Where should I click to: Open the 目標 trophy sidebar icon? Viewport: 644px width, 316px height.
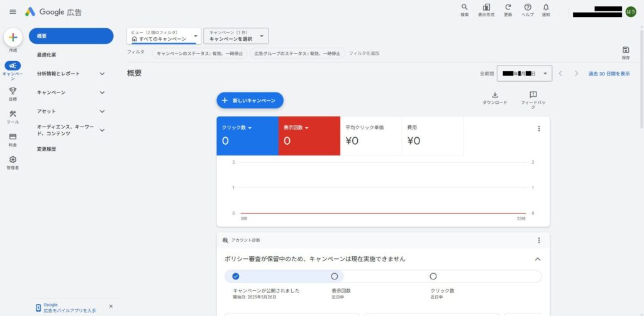tap(13, 91)
